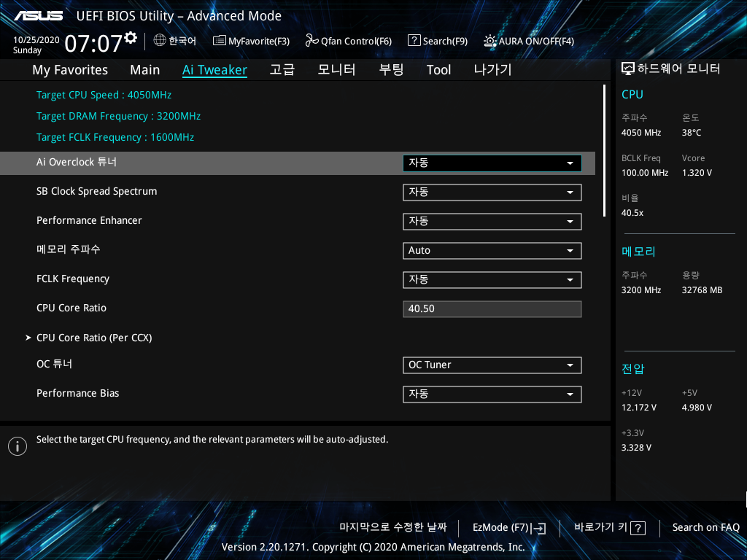Click CPU Core Ratio 40.50 field
The height and width of the screenshot is (560, 747).
click(492, 309)
